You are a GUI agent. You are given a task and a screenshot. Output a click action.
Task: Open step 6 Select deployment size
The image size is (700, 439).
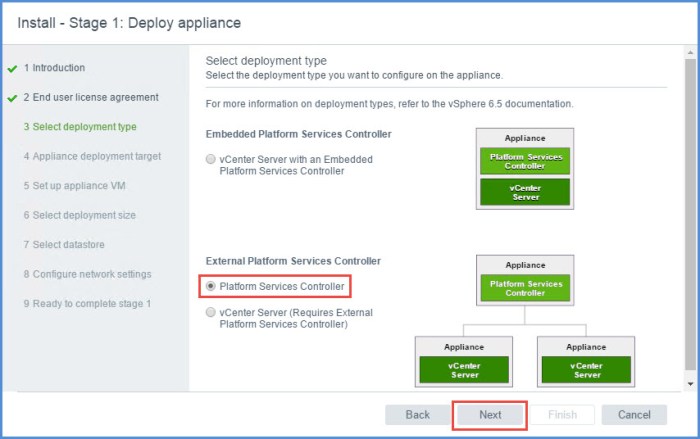79,215
